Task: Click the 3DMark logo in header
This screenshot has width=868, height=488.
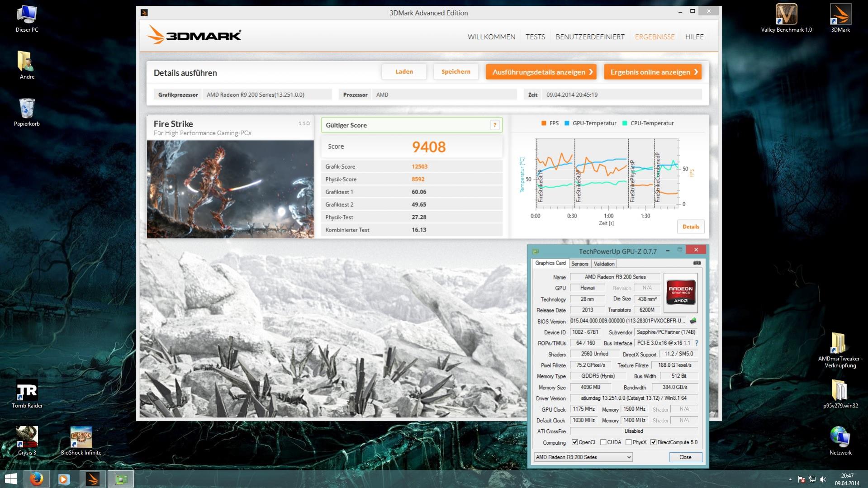Action: point(194,35)
